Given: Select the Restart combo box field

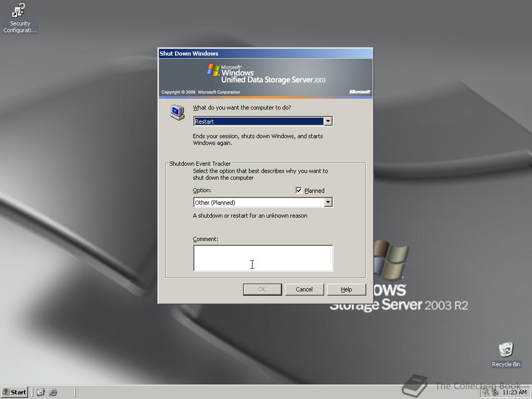Looking at the screenshot, I should point(263,121).
